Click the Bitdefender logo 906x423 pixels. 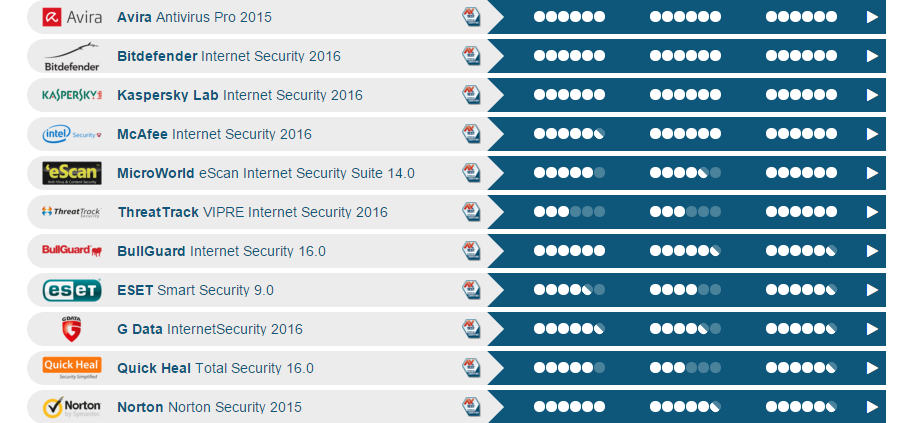click(72, 56)
